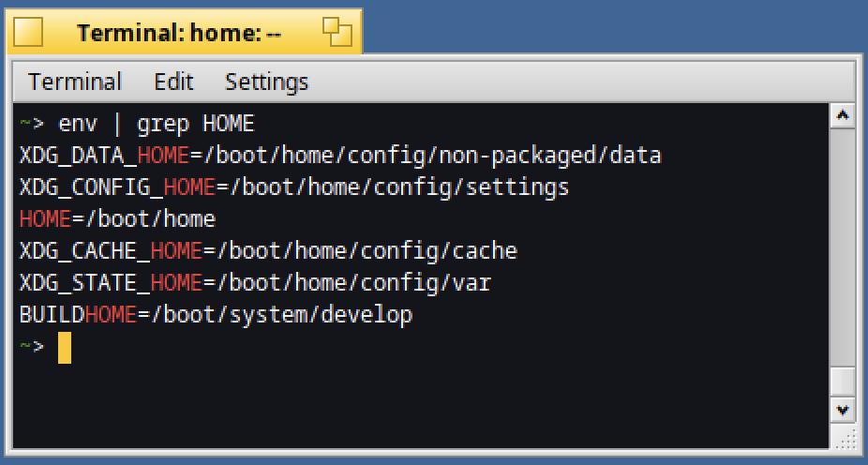Click the HOME=/boot/home output line
The width and height of the screenshot is (868, 465).
tap(117, 219)
